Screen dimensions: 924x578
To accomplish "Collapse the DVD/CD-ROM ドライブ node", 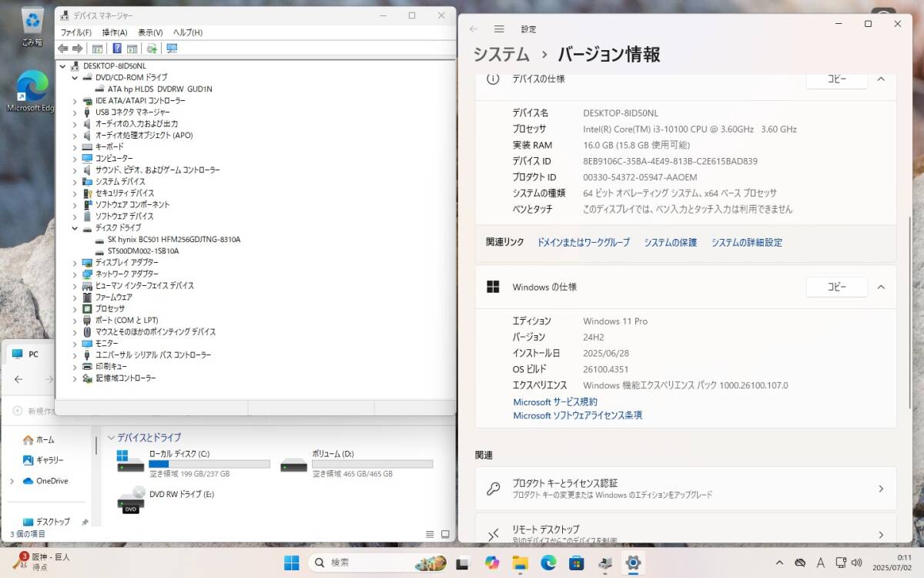I will pyautogui.click(x=75, y=78).
